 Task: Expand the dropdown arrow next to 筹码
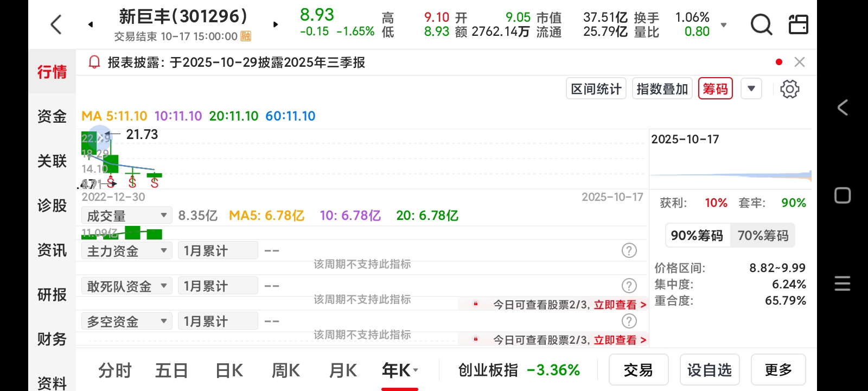pos(751,89)
